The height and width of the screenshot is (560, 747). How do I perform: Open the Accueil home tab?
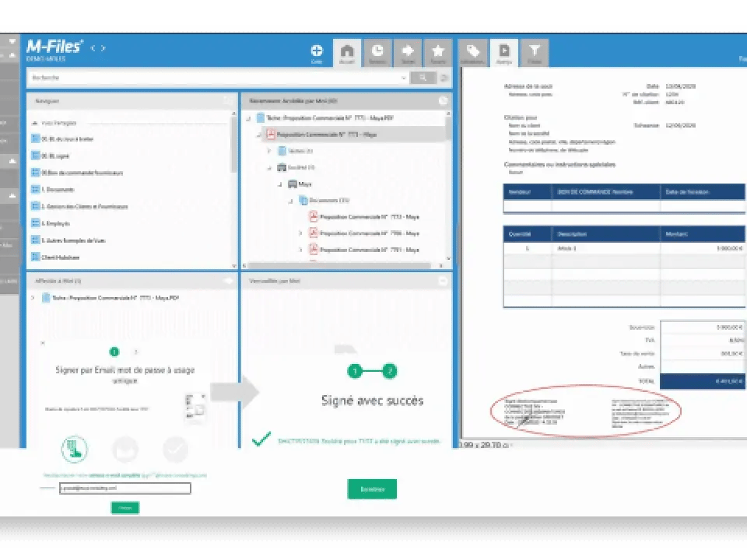[347, 51]
